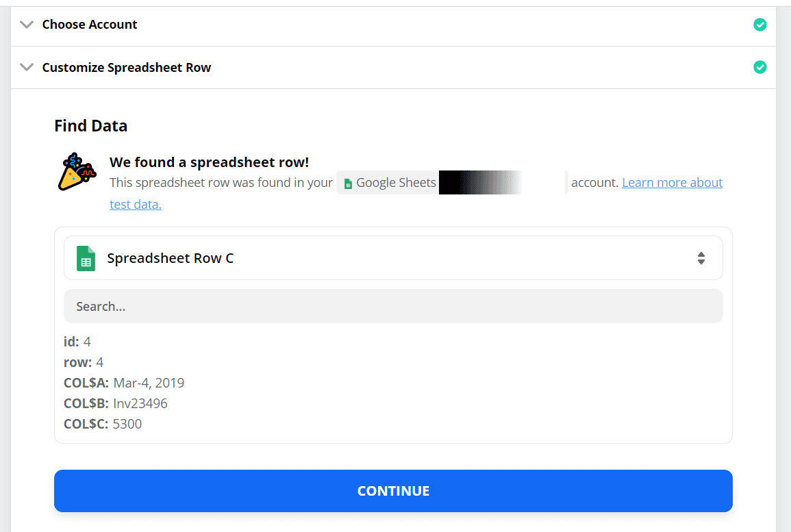The width and height of the screenshot is (791, 532).
Task: Click the green Sheets icon beside Spreadsheet Row C
Action: (x=86, y=258)
